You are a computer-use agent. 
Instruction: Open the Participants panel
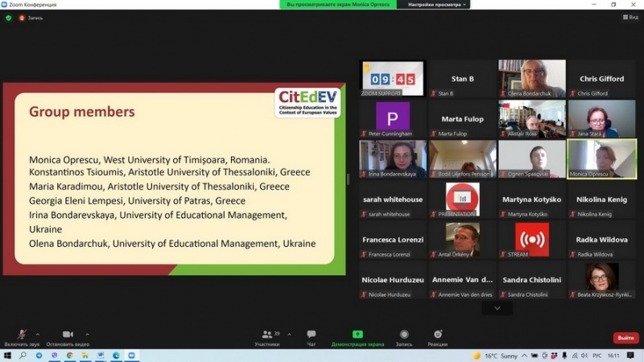click(267, 337)
